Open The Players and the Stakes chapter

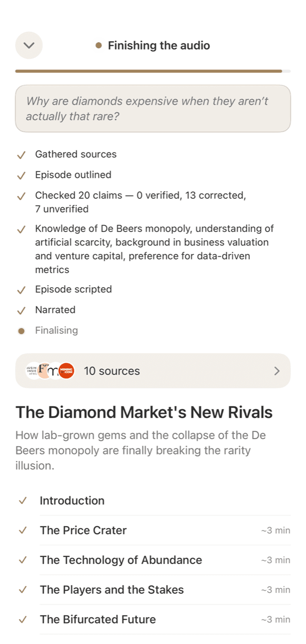[153, 590]
